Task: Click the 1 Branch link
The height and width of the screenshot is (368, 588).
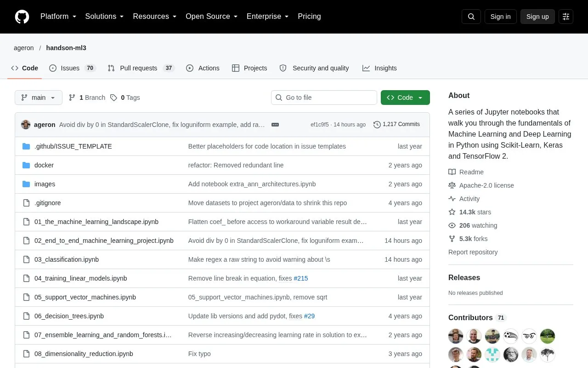Action: pyautogui.click(x=87, y=98)
